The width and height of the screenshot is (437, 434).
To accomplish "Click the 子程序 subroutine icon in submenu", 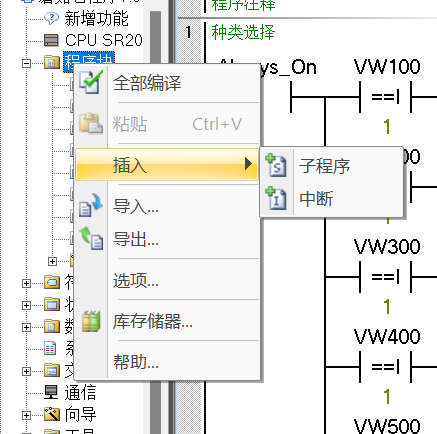I will (x=276, y=165).
